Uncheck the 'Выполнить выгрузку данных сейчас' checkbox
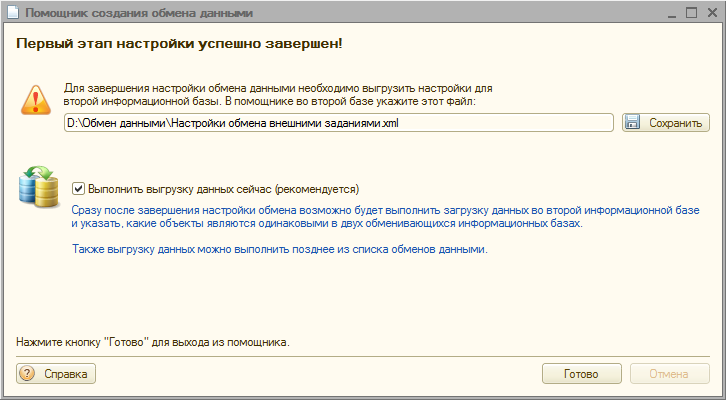This screenshot has width=726, height=400. tap(79, 187)
